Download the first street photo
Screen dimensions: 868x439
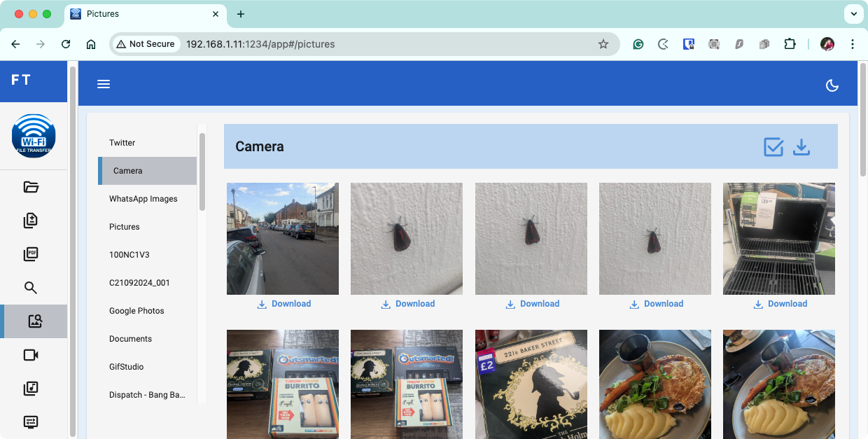click(x=283, y=303)
